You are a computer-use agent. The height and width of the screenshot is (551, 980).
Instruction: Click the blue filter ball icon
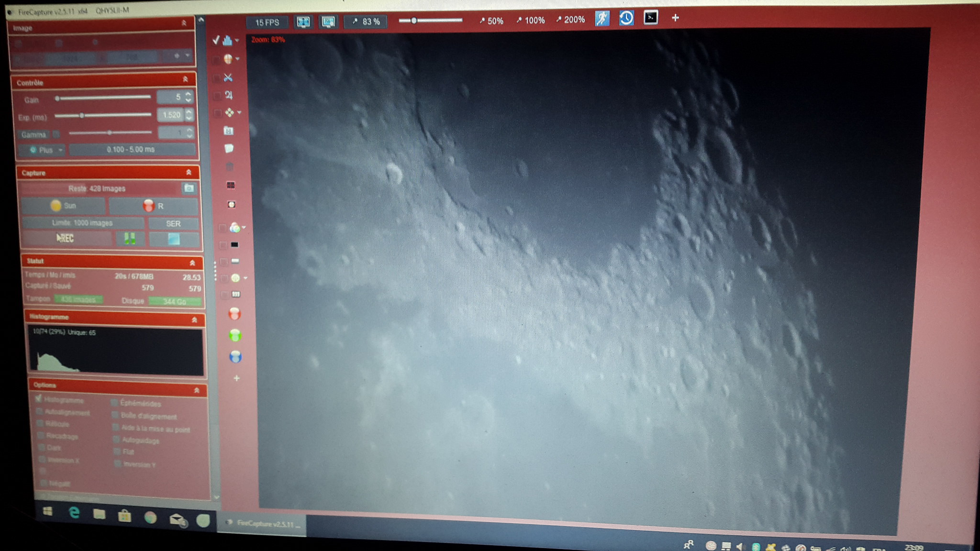[235, 357]
